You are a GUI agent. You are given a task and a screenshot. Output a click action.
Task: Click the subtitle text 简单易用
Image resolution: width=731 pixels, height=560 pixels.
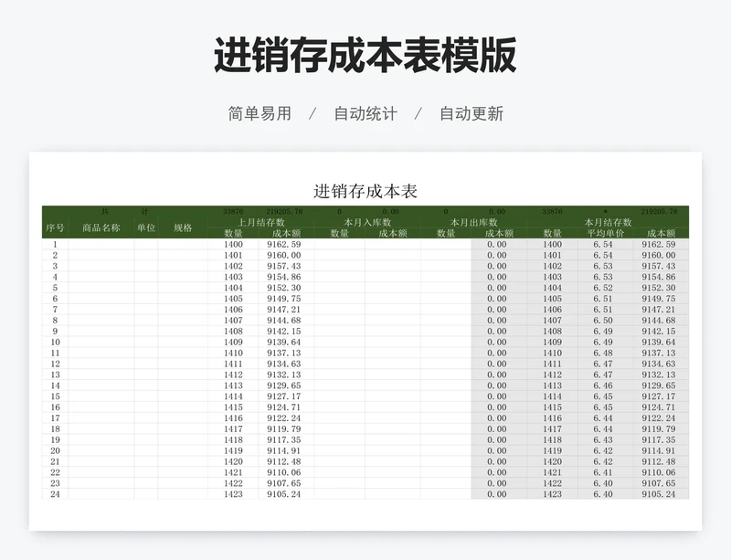point(260,114)
